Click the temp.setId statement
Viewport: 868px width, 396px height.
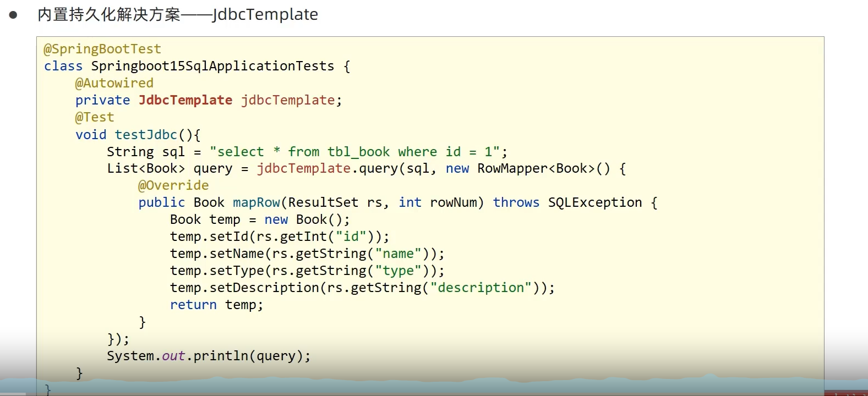point(280,237)
